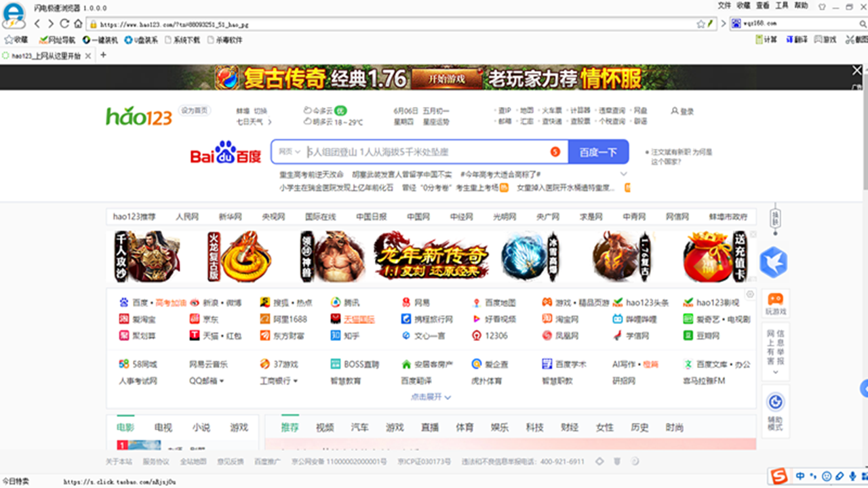This screenshot has width=868, height=488.
Task: Open the 工具 menu in menu bar
Action: coord(781,5)
